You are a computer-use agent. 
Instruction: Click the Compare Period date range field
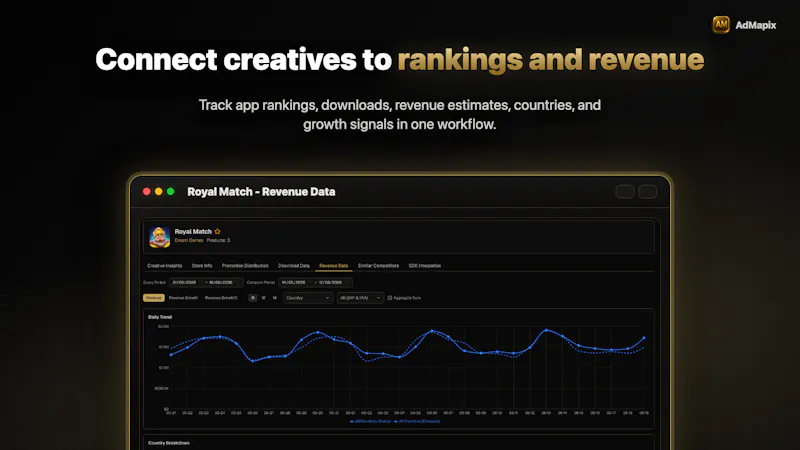coord(315,282)
